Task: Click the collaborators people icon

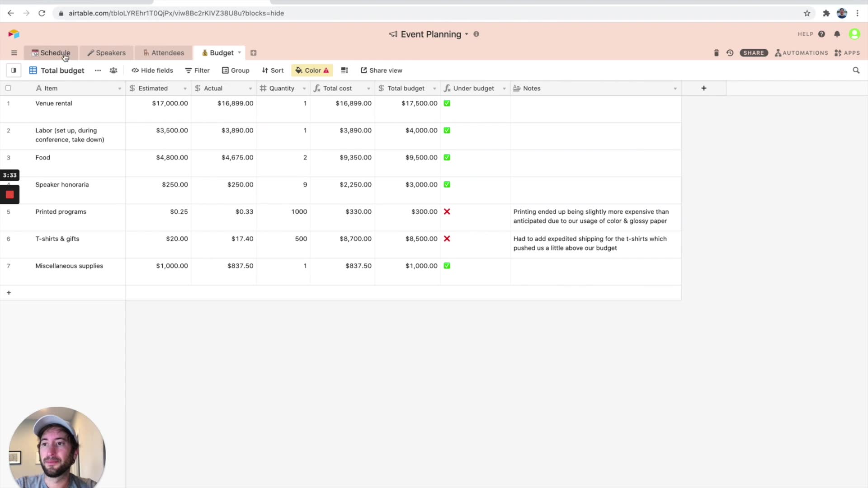Action: click(113, 70)
